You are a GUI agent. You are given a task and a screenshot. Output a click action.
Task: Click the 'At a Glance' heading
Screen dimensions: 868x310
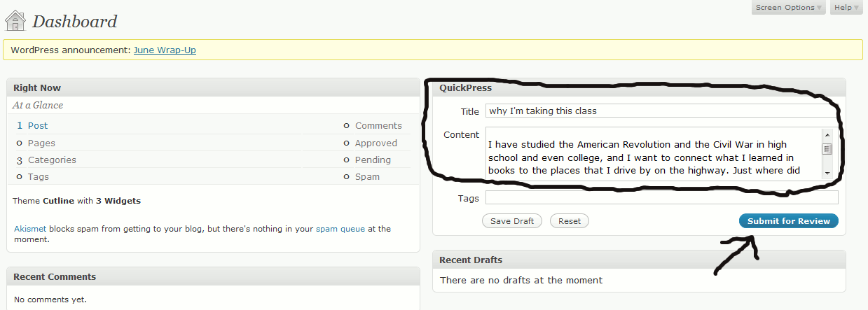(x=38, y=105)
